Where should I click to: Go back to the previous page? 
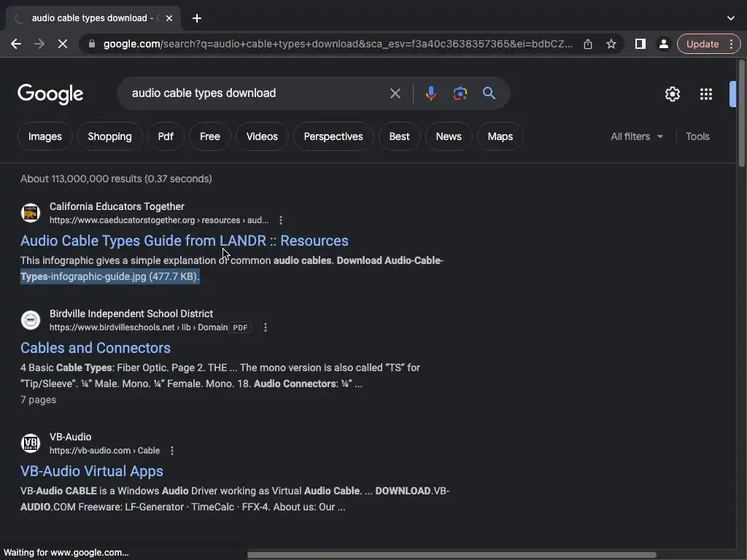coord(16,44)
